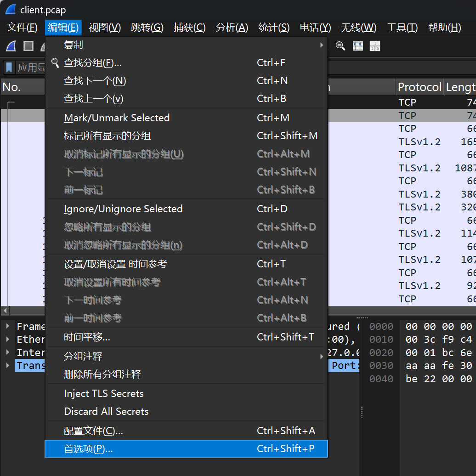Expand the Frame tree row
476x476 pixels.
click(8, 326)
